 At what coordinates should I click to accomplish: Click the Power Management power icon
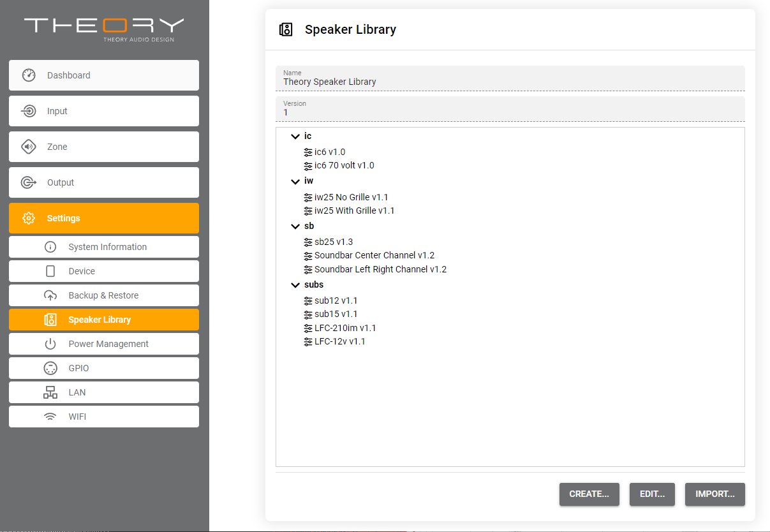click(x=50, y=344)
